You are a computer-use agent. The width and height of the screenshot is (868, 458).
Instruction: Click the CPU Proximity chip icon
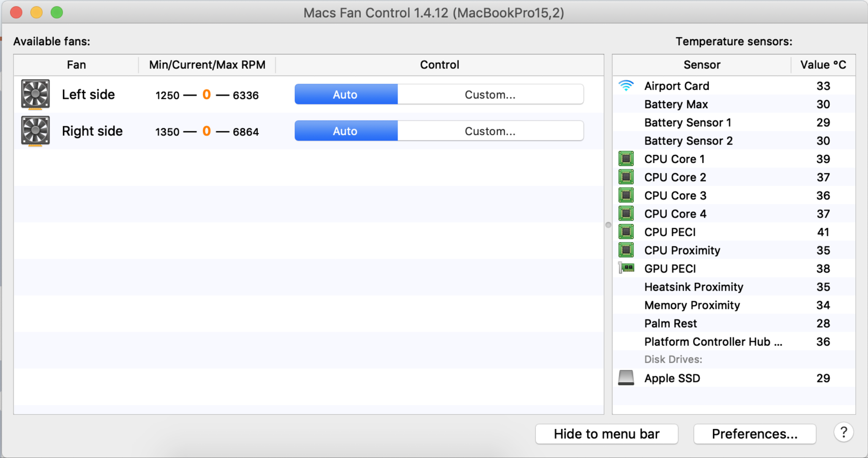pos(626,250)
